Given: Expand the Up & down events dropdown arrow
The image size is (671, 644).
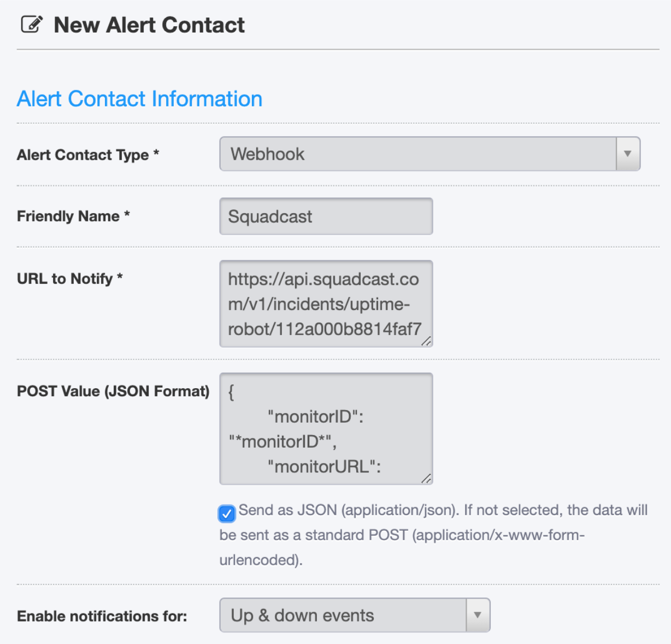Looking at the screenshot, I should coord(478,615).
